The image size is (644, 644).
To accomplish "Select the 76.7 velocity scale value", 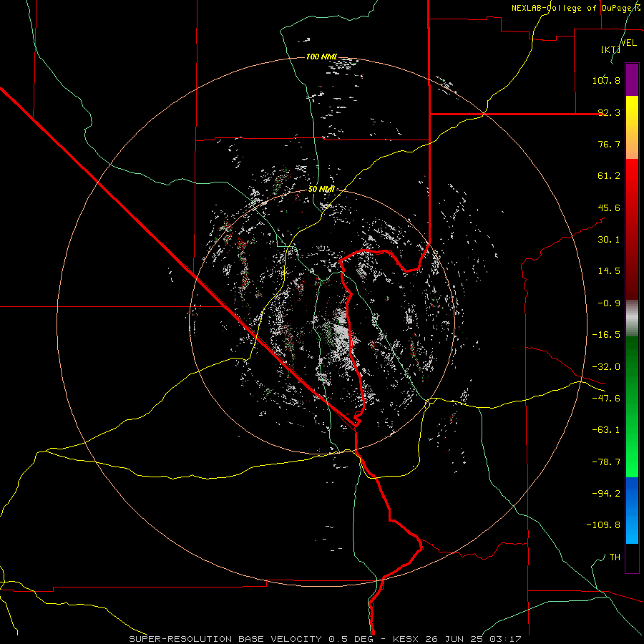I will coord(609,144).
